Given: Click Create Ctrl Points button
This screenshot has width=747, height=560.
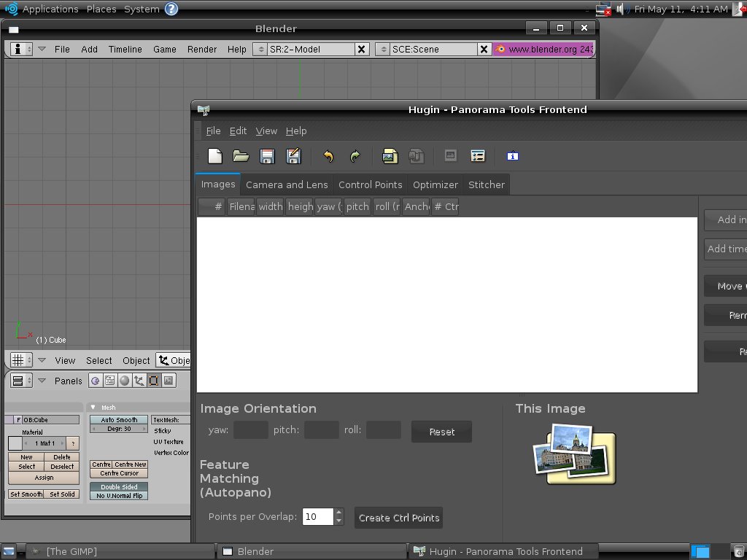Looking at the screenshot, I should click(x=399, y=518).
